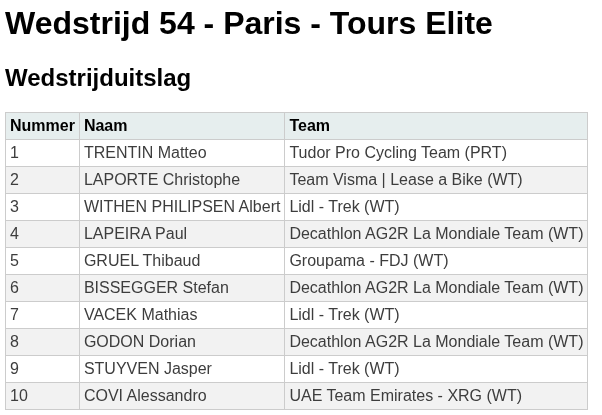
Task: Click the 'Wedstrijduitslag' subheading
Action: tap(98, 78)
